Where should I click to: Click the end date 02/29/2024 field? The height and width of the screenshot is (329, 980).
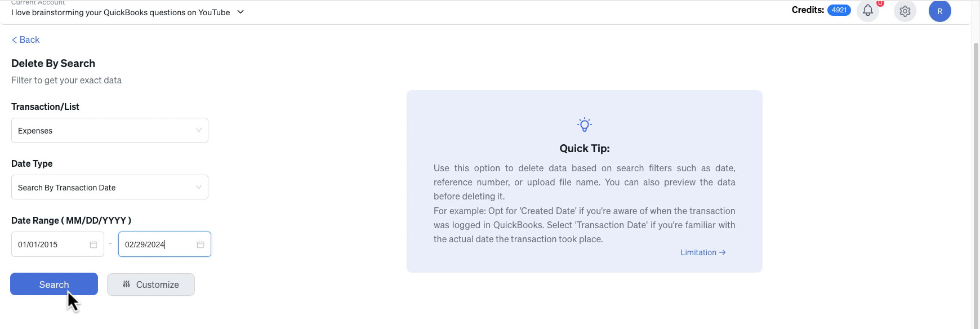point(164,244)
